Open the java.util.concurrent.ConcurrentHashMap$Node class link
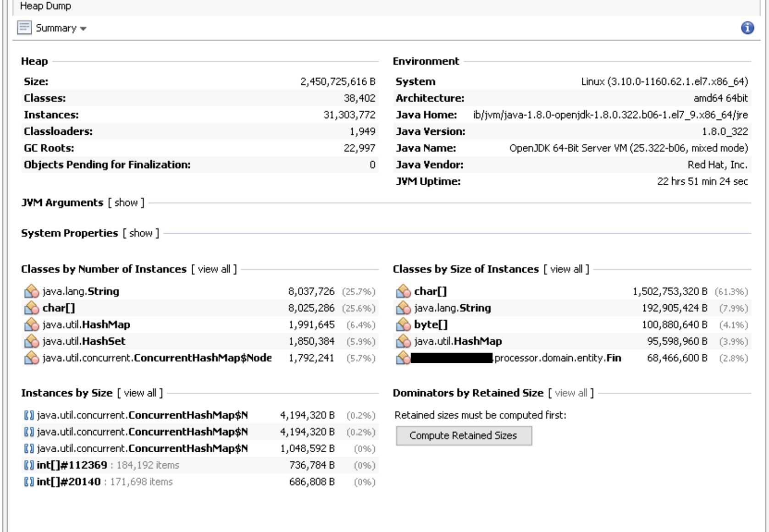The width and height of the screenshot is (769, 532). coord(157,358)
